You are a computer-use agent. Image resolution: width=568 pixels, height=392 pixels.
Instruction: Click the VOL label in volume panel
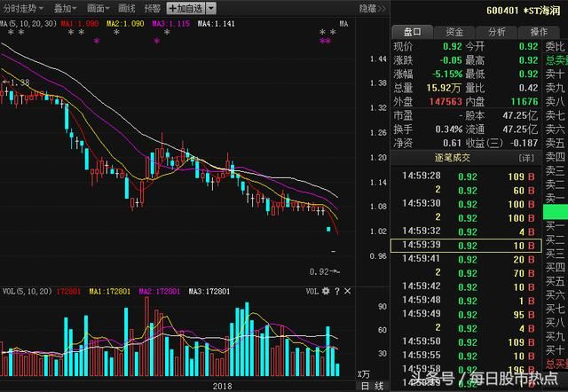click(x=312, y=291)
